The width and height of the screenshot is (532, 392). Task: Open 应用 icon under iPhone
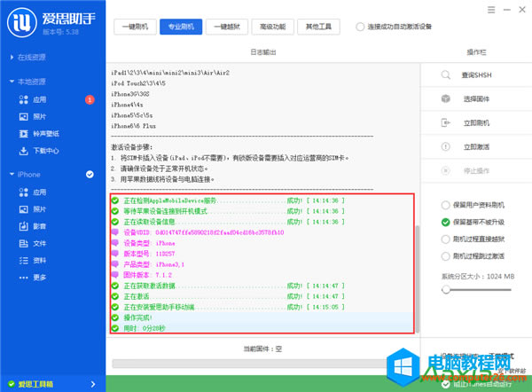click(x=23, y=192)
